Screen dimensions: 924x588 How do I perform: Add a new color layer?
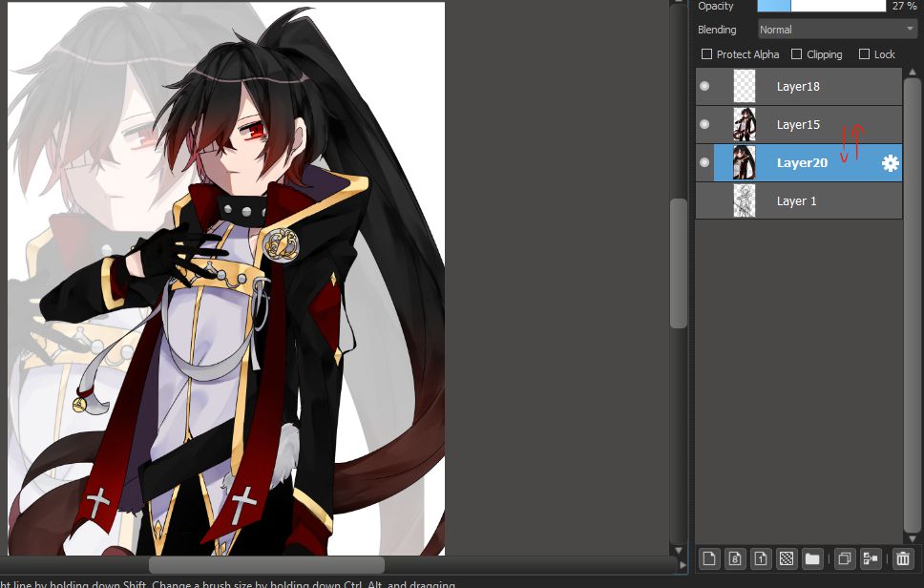708,558
